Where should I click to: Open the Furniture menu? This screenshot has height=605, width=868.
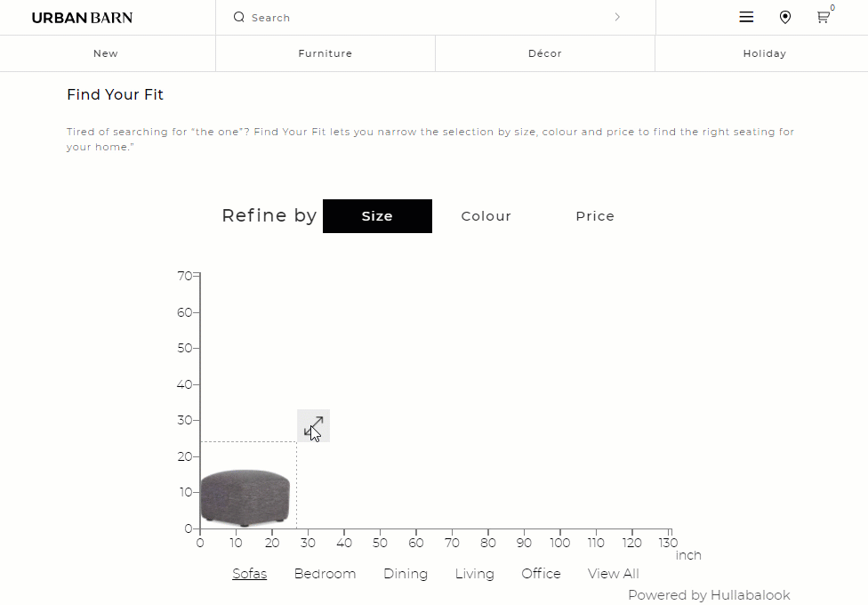pyautogui.click(x=325, y=53)
